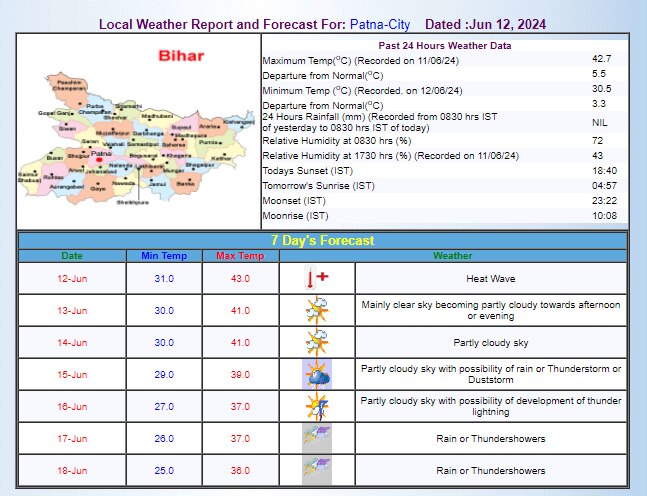The image size is (647, 496).
Task: Select the partly cloudy icon for 14-Jun
Action: point(316,343)
